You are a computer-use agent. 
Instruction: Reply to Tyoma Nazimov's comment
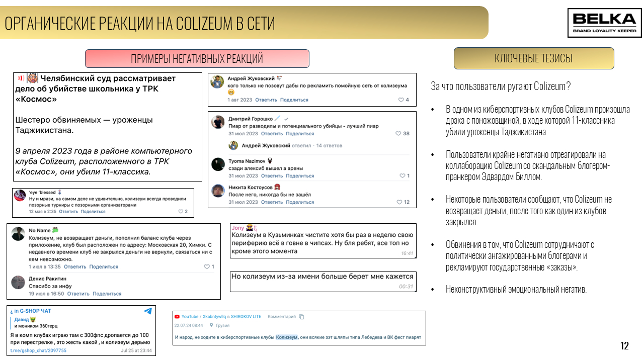pyautogui.click(x=272, y=176)
